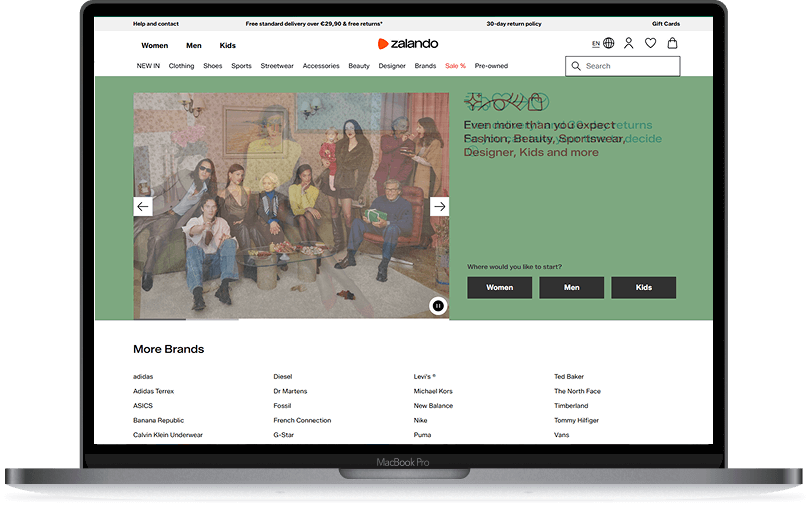Image resolution: width=811 pixels, height=505 pixels.
Task: Advance to the next carousel slide
Action: click(x=439, y=206)
